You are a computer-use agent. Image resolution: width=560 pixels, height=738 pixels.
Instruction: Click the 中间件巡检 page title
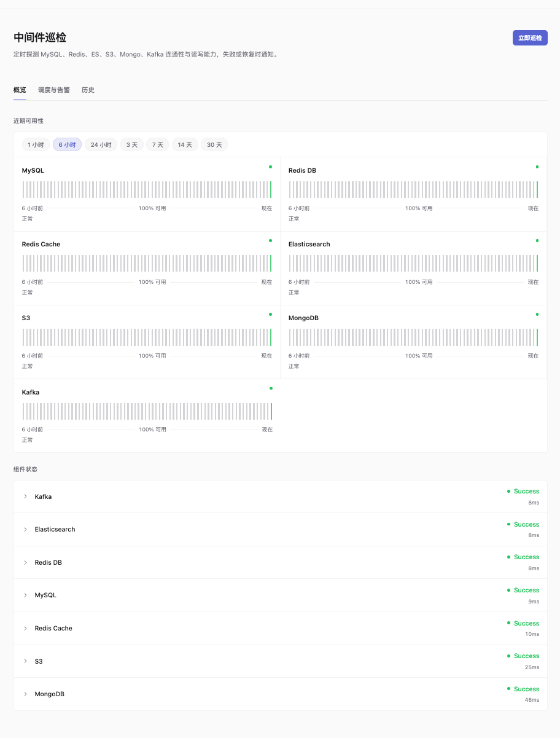[40, 37]
